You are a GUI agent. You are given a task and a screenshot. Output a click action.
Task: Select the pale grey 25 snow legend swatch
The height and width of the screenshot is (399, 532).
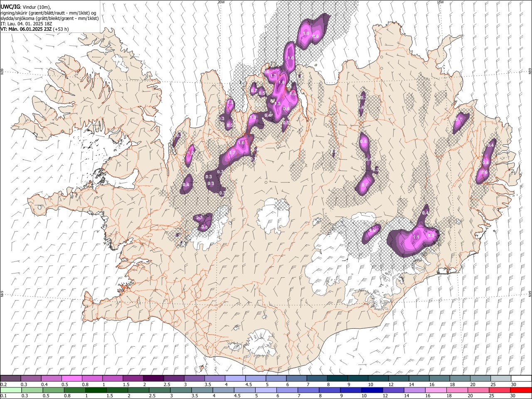click(500, 379)
